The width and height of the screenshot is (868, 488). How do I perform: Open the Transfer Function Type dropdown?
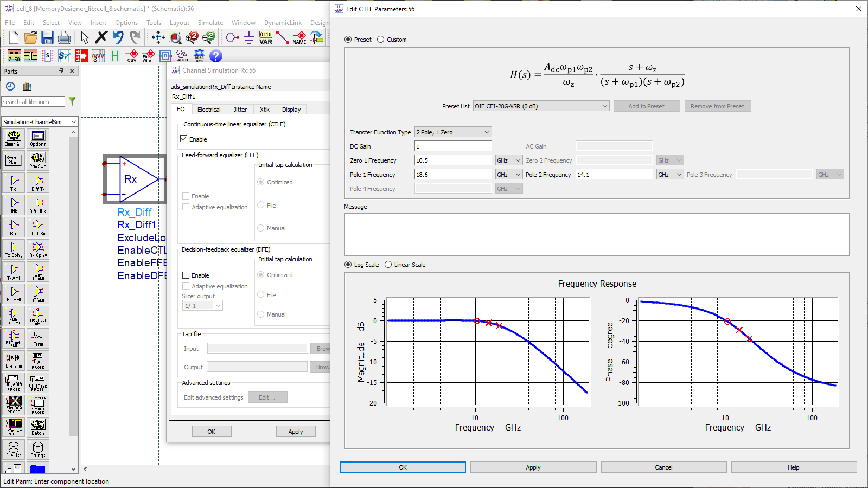click(452, 132)
